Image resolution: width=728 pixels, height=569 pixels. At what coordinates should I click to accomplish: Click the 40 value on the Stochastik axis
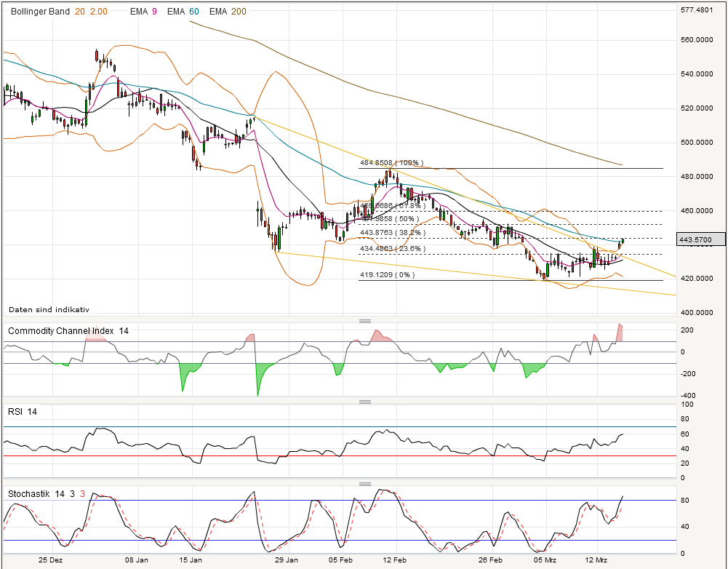685,527
